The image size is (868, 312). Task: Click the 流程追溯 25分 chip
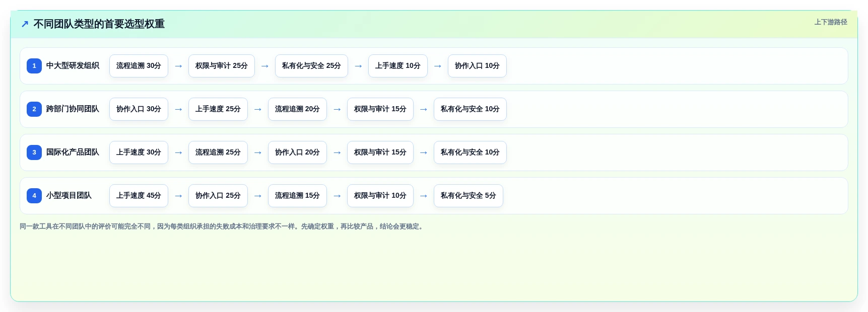tap(218, 152)
